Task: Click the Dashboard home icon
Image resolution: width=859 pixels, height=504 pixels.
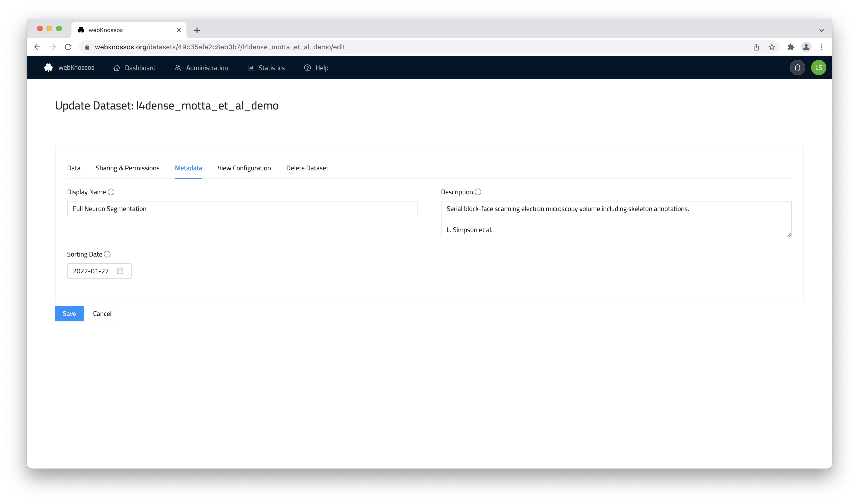Action: pos(116,68)
